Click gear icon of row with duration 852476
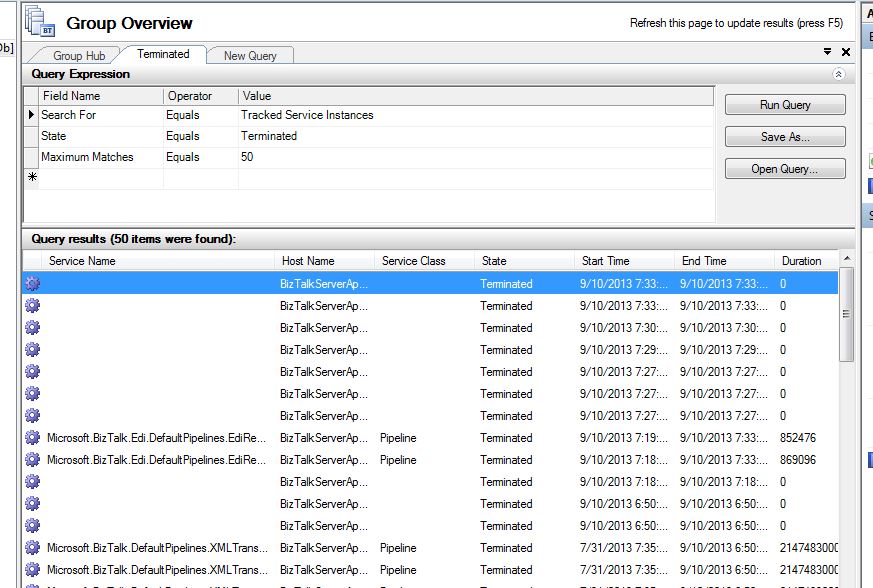 33,438
